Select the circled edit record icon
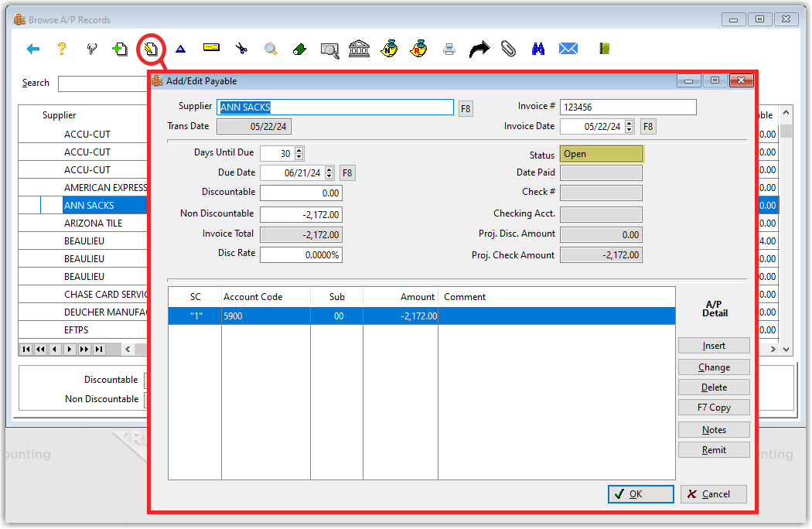This screenshot has height=529, width=812. click(151, 48)
